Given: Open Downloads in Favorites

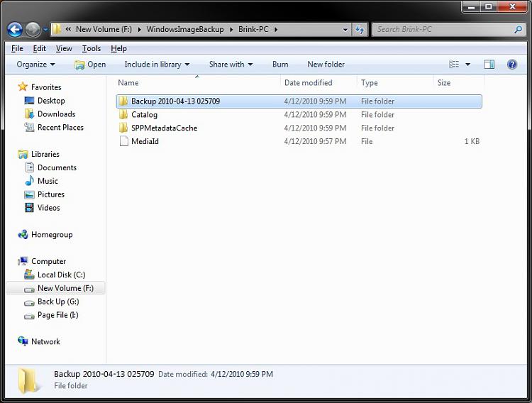Looking at the screenshot, I should (x=56, y=114).
